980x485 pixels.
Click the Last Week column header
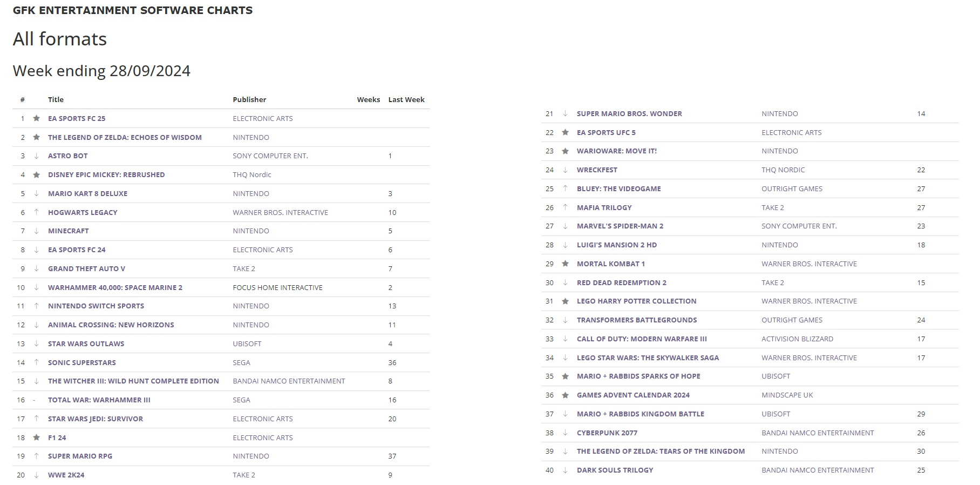(406, 99)
